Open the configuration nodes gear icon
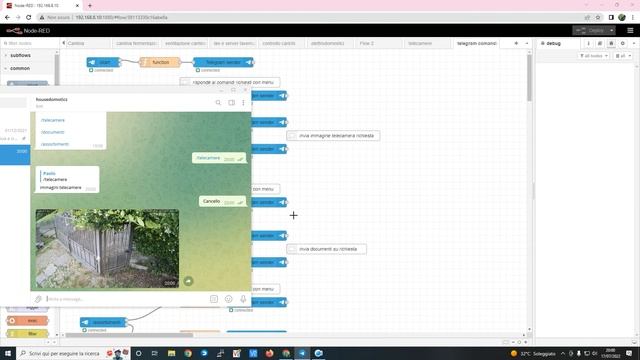 coord(622,43)
